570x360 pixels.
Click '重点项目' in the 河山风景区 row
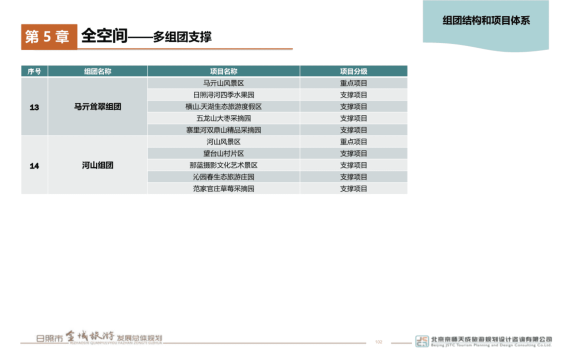[x=353, y=142]
